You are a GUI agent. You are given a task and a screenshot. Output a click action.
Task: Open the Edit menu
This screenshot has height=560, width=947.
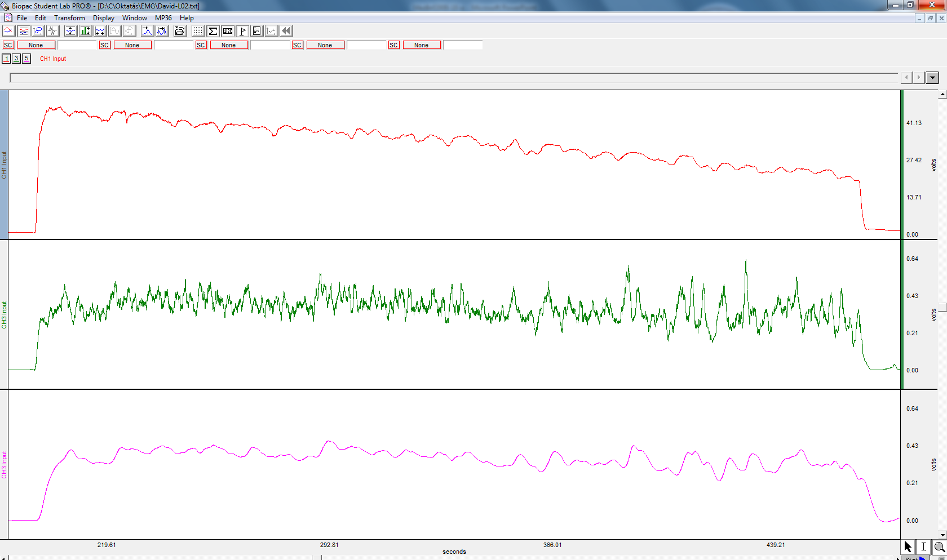coord(41,17)
